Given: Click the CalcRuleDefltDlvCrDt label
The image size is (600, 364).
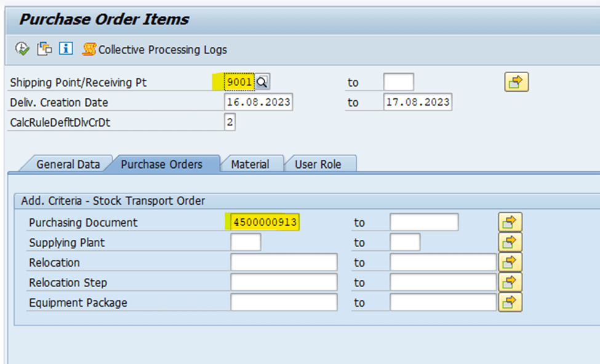Looking at the screenshot, I should (60, 122).
